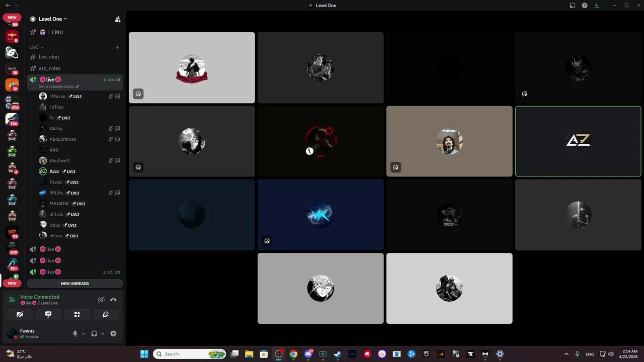The width and height of the screenshot is (644, 362).
Task: Open Level One server dropdown
Action: (53, 19)
